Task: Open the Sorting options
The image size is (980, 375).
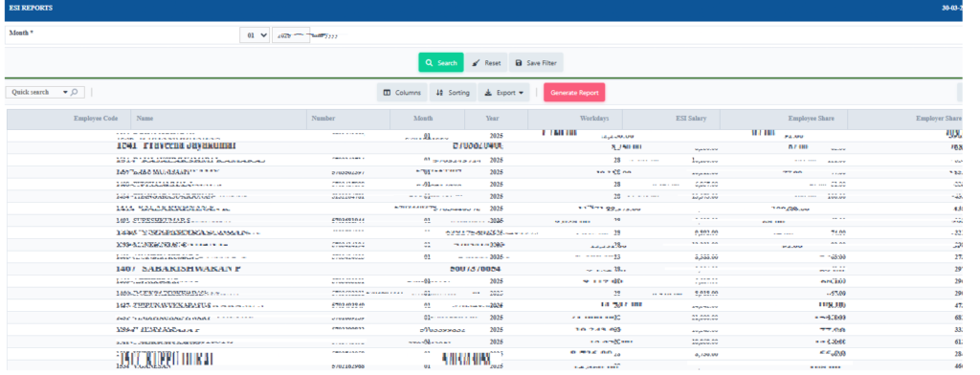Action: (453, 93)
